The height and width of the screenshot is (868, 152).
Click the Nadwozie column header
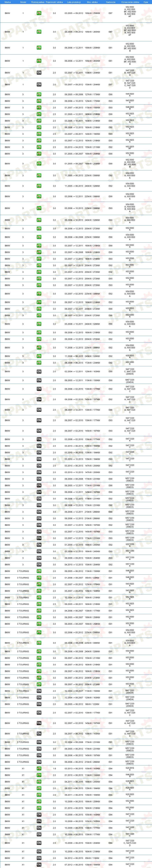tap(110, 2)
